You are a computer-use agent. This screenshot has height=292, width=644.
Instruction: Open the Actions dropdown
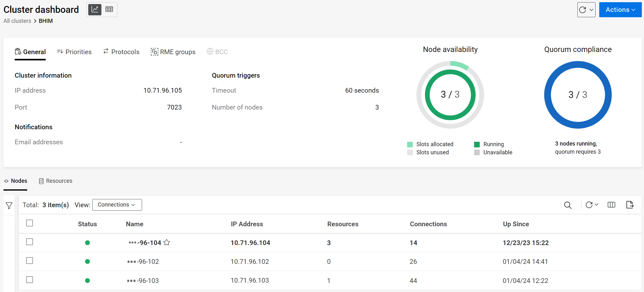point(620,10)
